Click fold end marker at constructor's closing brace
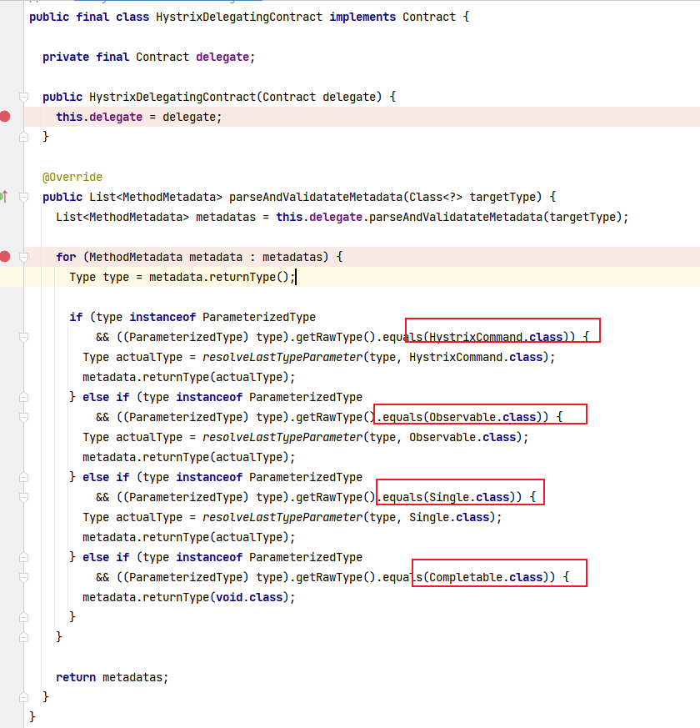This screenshot has width=700, height=728. [23, 137]
